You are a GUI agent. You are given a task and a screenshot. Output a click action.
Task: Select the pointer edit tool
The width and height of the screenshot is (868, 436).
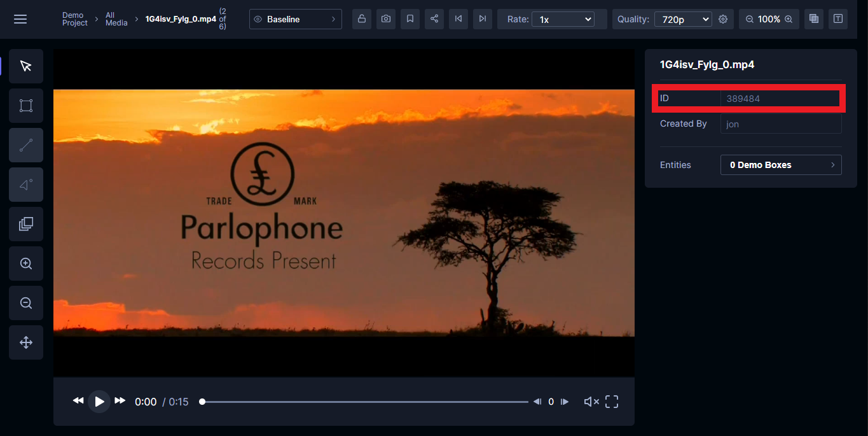(26, 66)
